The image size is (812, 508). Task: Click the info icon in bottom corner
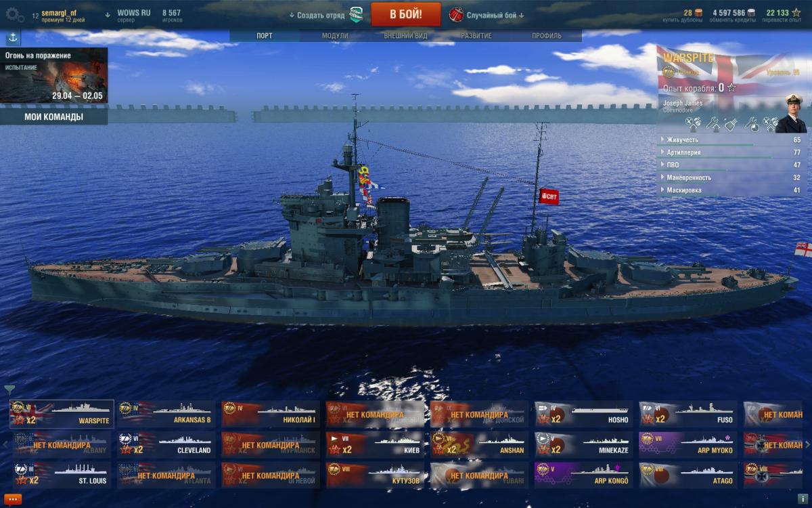[803, 499]
